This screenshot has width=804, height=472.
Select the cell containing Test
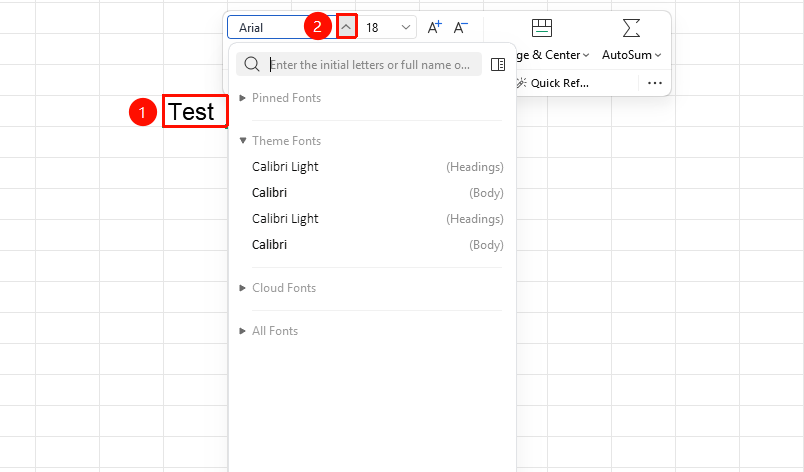coord(195,111)
